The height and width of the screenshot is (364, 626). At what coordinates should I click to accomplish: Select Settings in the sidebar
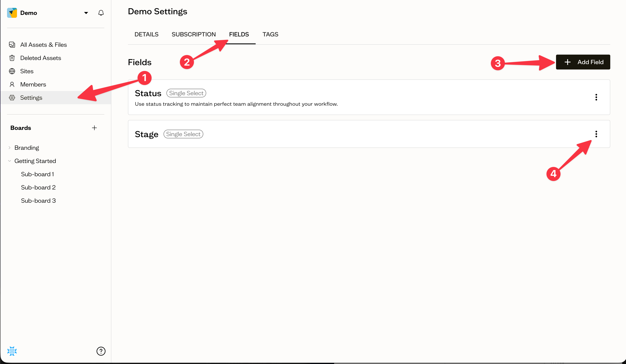pyautogui.click(x=56, y=97)
